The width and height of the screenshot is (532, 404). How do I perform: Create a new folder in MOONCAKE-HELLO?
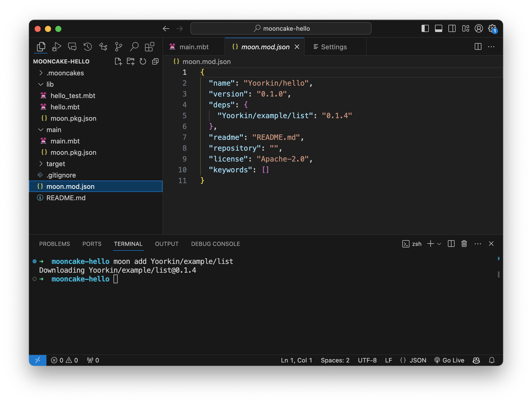click(x=131, y=62)
